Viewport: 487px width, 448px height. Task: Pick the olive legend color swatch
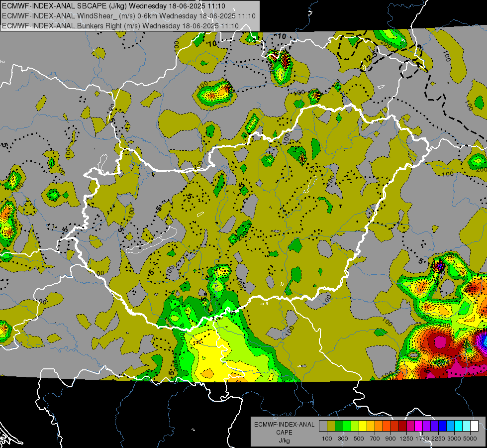331,426
